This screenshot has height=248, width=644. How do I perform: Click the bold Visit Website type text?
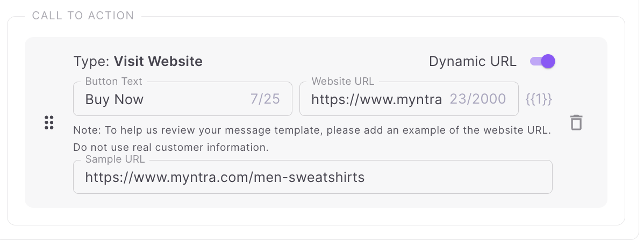158,61
